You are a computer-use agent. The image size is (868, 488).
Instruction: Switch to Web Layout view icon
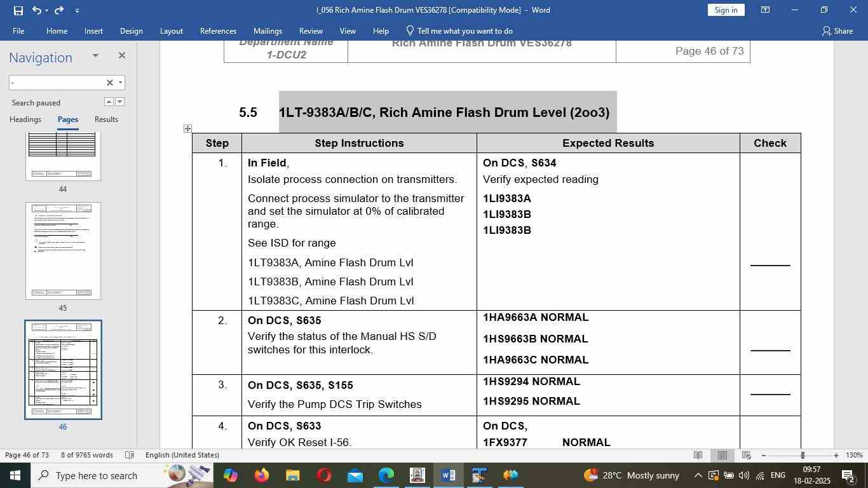pos(747,455)
